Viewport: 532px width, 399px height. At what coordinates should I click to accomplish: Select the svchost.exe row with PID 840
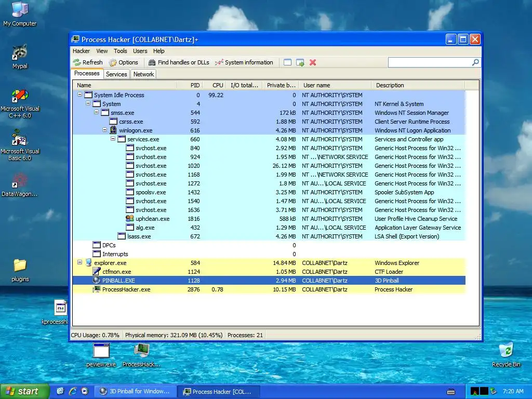click(x=269, y=148)
